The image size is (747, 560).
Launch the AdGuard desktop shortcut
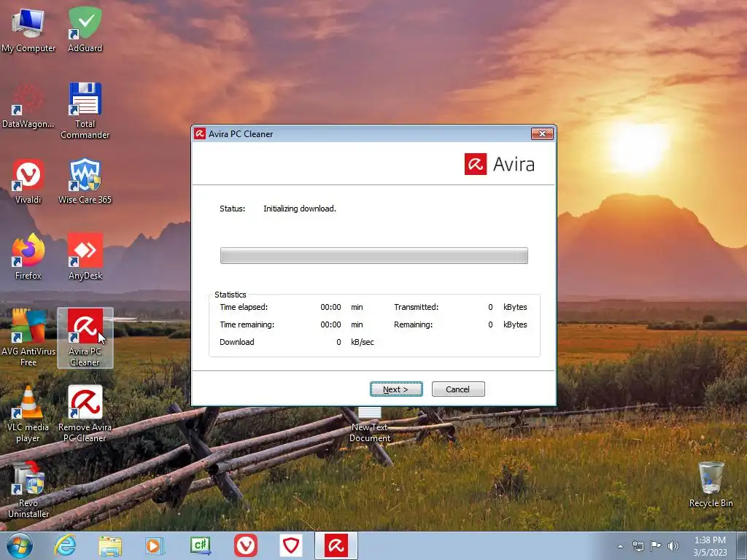(85, 28)
